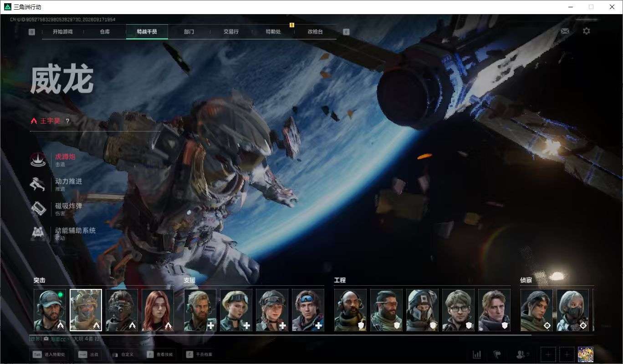Select the white-haired masked 侦察 operator
Screen dimensions: 623x364
572,310
